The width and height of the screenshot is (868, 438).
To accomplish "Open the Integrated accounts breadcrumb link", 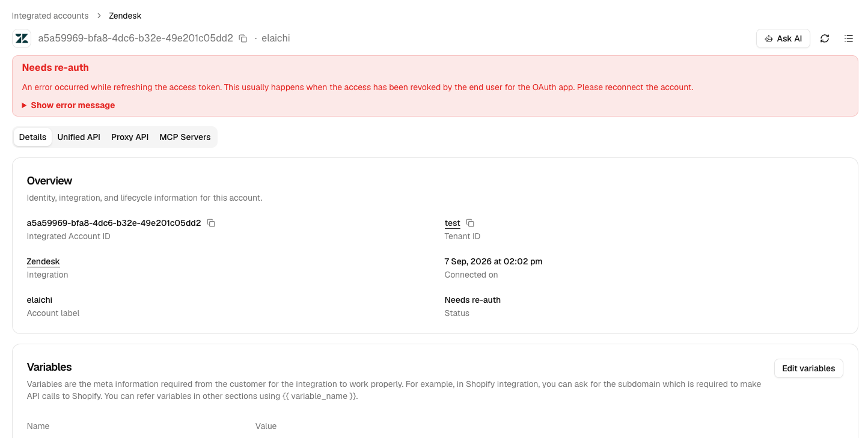I will pyautogui.click(x=50, y=16).
